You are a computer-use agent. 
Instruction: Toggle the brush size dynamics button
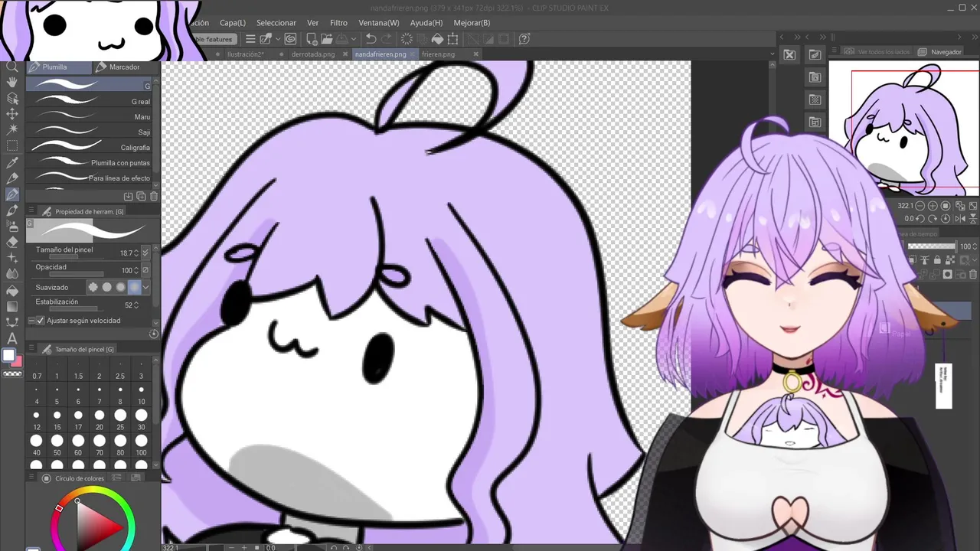[x=145, y=253]
